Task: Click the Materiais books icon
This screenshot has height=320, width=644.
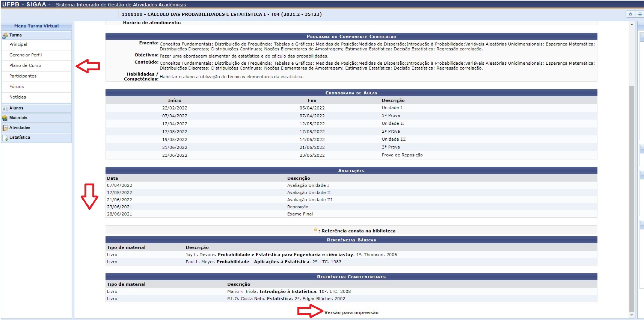Action: (5, 118)
